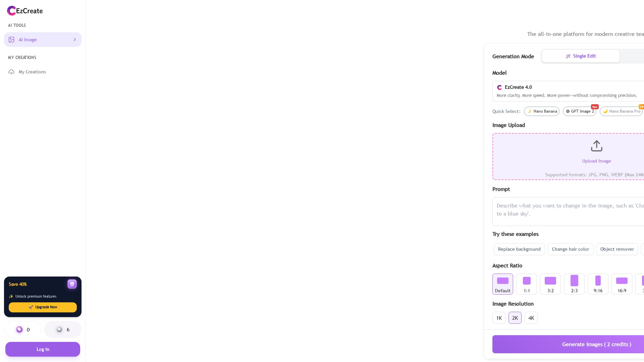644x362 pixels.
Task: Click the EzCreate logo
Action: pos(25,11)
